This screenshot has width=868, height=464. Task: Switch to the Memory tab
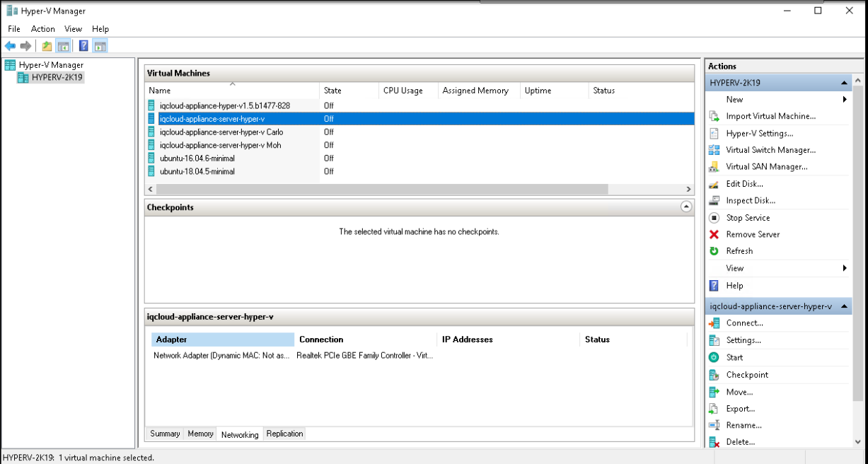pyautogui.click(x=200, y=434)
